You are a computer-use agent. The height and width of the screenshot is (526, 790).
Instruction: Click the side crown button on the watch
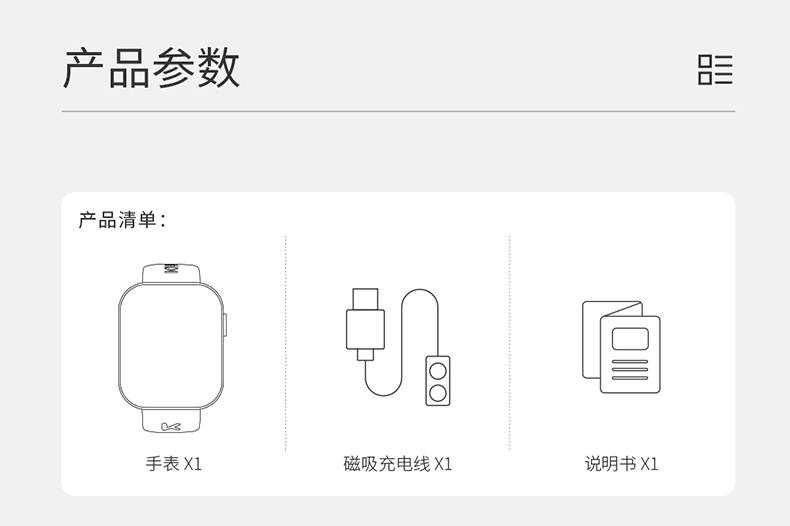(225, 324)
